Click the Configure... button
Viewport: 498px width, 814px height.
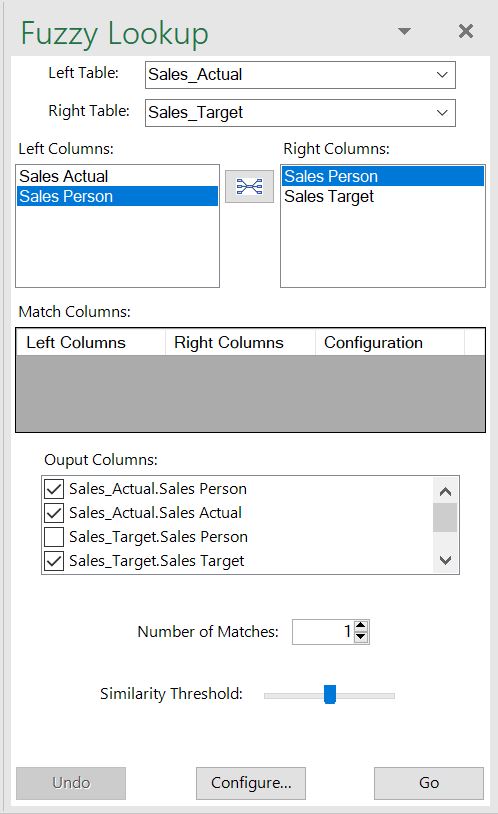click(251, 783)
